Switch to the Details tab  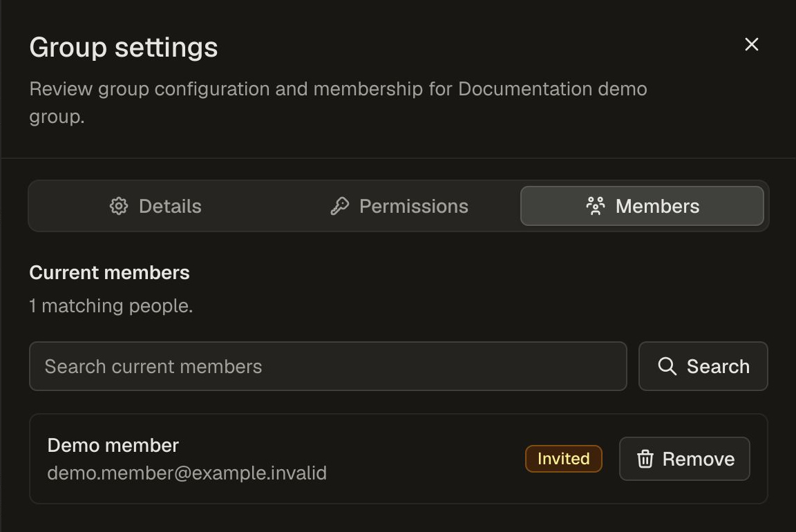[x=155, y=206]
